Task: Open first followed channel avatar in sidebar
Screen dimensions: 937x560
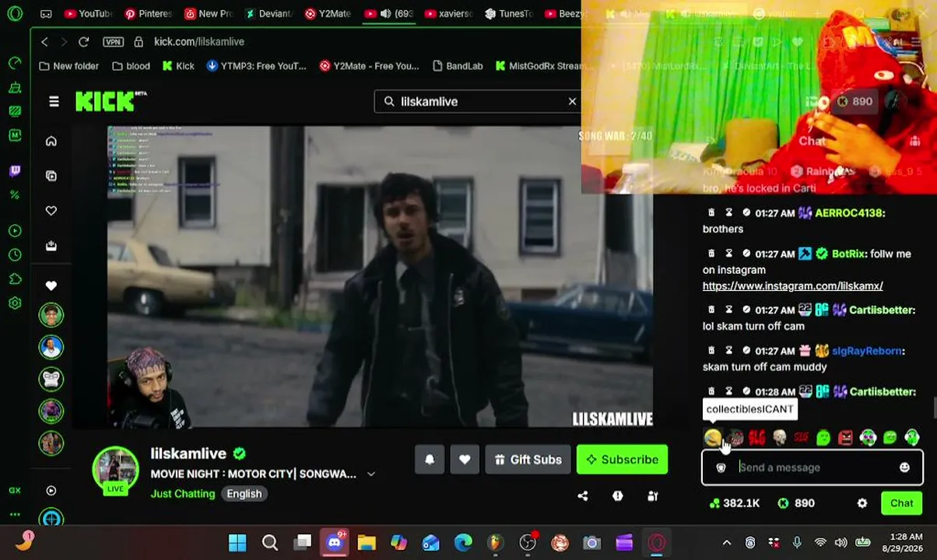Action: pyautogui.click(x=51, y=315)
